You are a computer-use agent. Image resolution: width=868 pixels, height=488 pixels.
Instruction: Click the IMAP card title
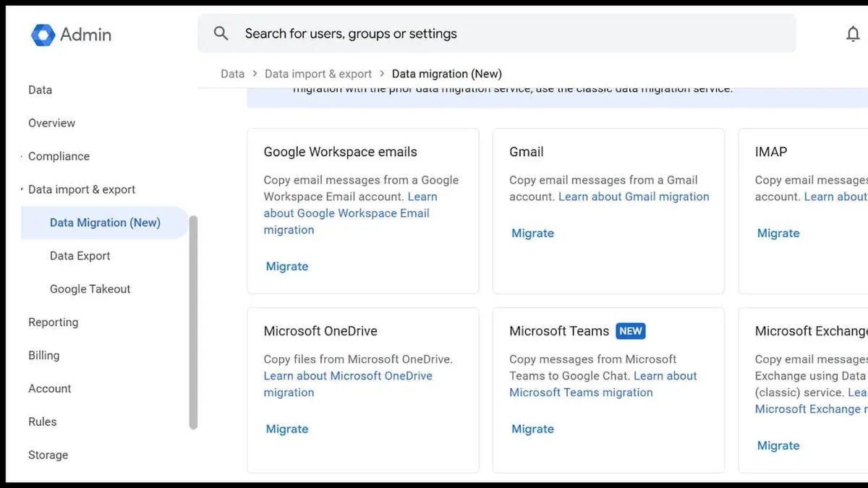click(x=771, y=152)
